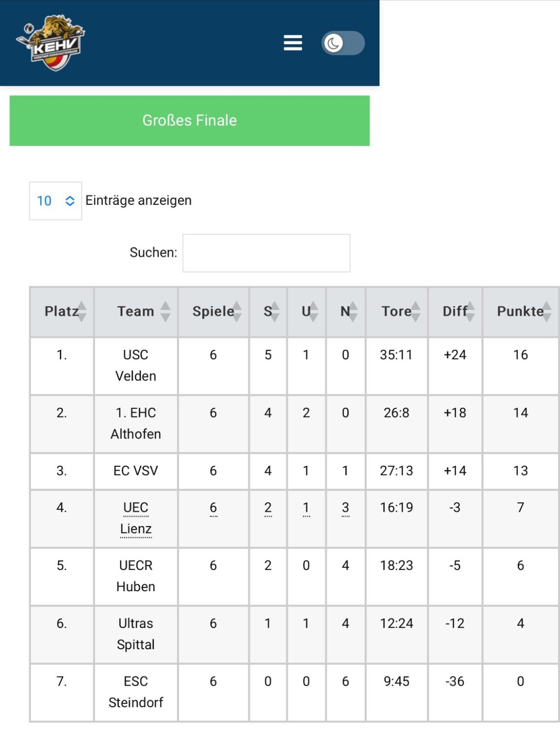
Task: Sort table by Diff column
Action: point(455,311)
